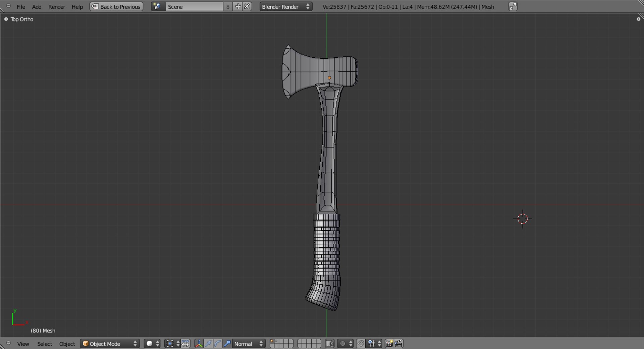
Task: Open the Select menu in 3D header
Action: (45, 344)
